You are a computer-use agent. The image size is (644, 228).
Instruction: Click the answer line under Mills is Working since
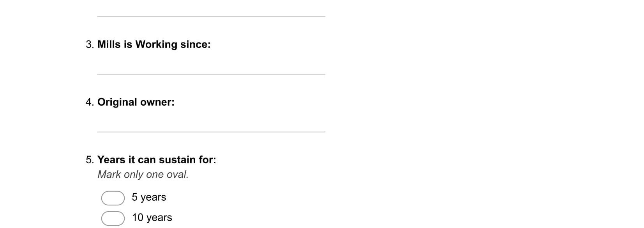(x=211, y=74)
